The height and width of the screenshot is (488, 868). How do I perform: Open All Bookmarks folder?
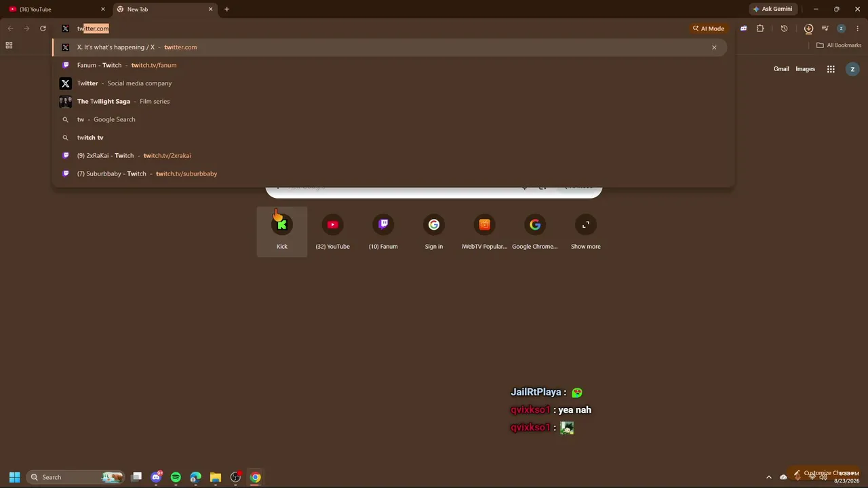[x=839, y=45]
